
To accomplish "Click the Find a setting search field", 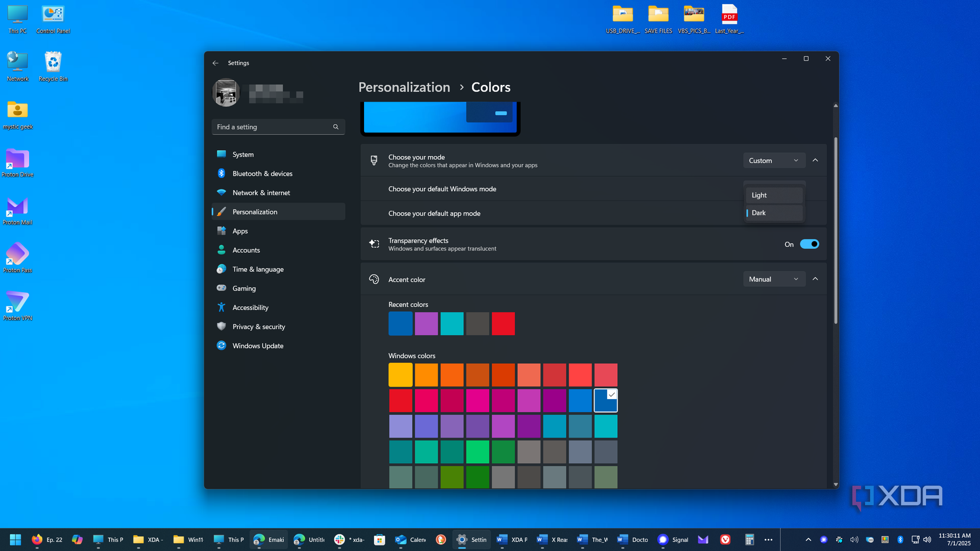I will [278, 126].
